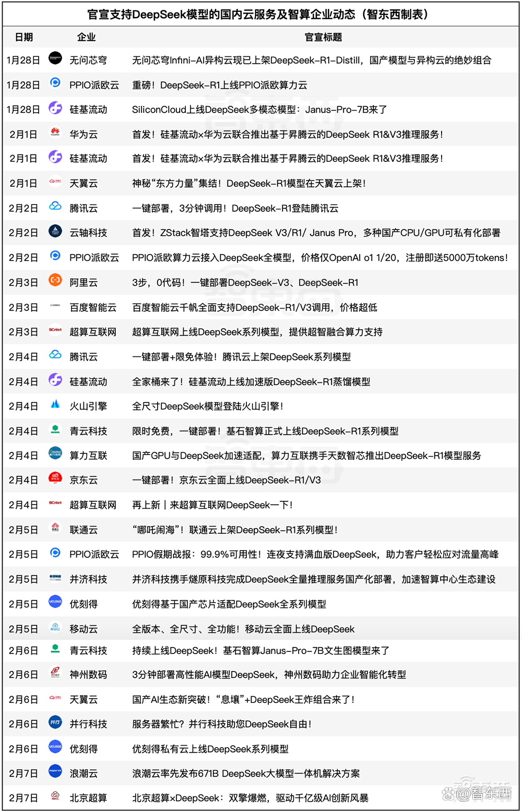Click the 无问芯穹 black round logo
522x812 pixels.
click(55, 58)
